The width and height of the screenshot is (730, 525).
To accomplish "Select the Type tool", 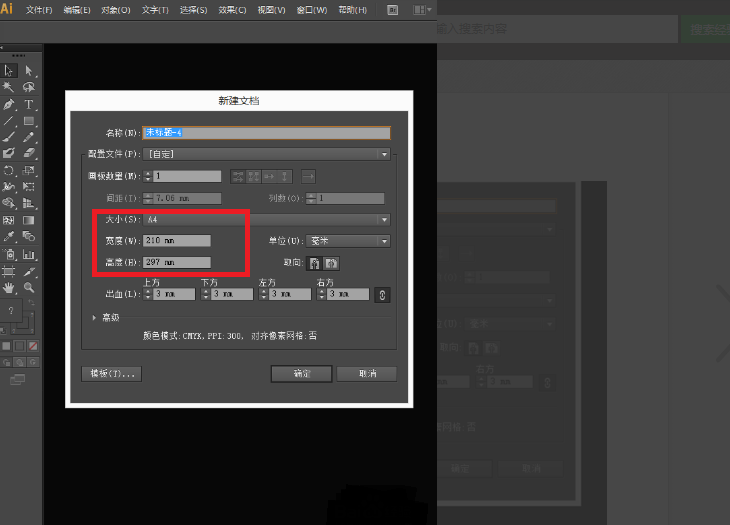I will 29,104.
